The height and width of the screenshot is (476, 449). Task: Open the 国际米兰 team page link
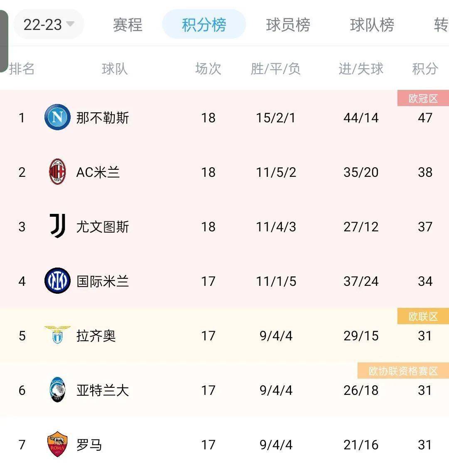click(x=103, y=281)
